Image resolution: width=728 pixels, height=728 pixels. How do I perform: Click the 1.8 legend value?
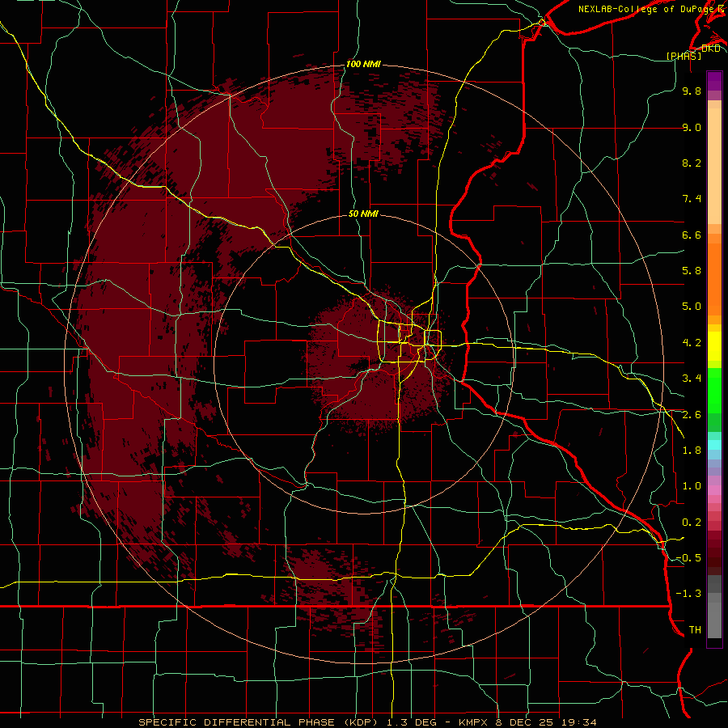692,451
